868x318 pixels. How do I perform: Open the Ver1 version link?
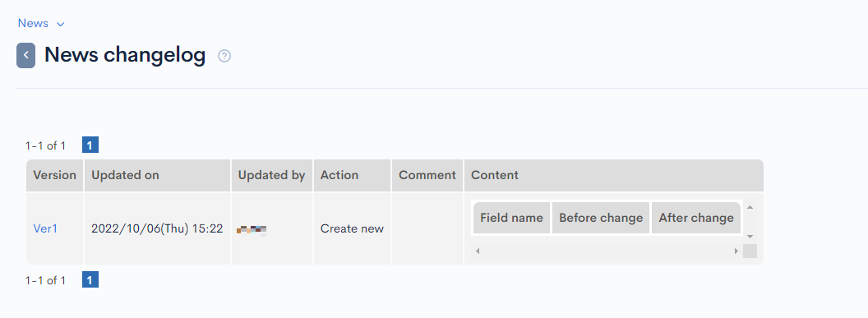[45, 228]
